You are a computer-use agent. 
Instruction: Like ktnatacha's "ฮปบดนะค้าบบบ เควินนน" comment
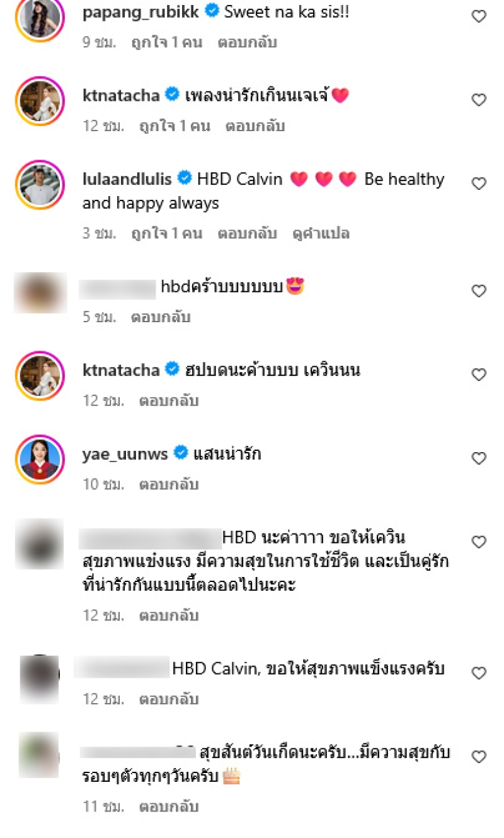pyautogui.click(x=479, y=375)
